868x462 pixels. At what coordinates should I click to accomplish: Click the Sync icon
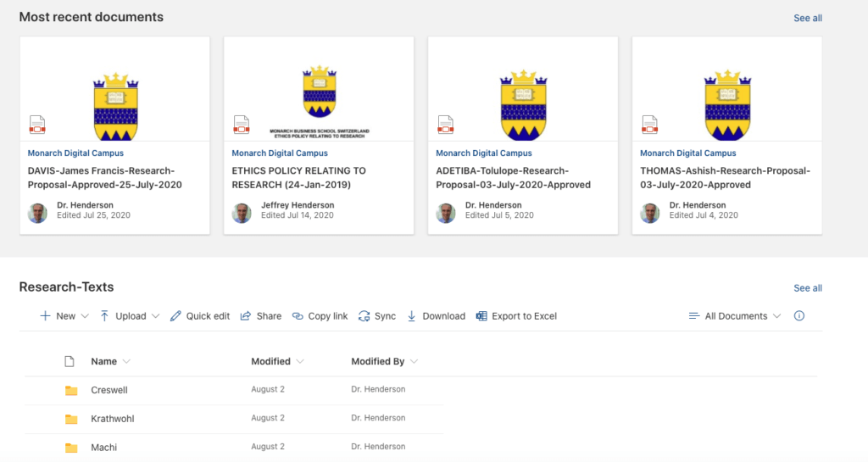tap(364, 316)
